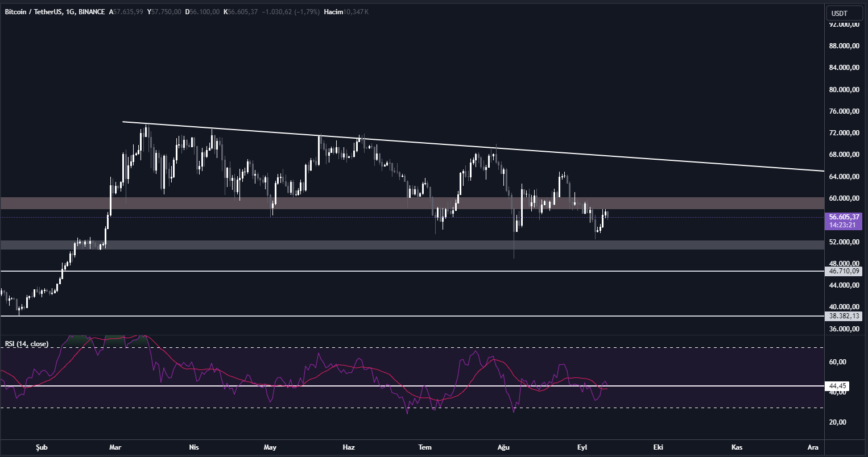Click the 92.000,00 price scale label
The width and height of the screenshot is (868, 457).
coord(844,24)
